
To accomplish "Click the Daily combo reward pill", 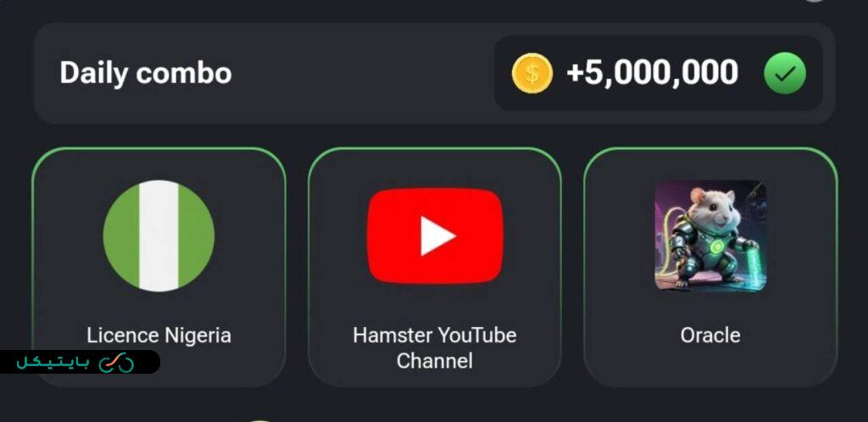I will [658, 73].
